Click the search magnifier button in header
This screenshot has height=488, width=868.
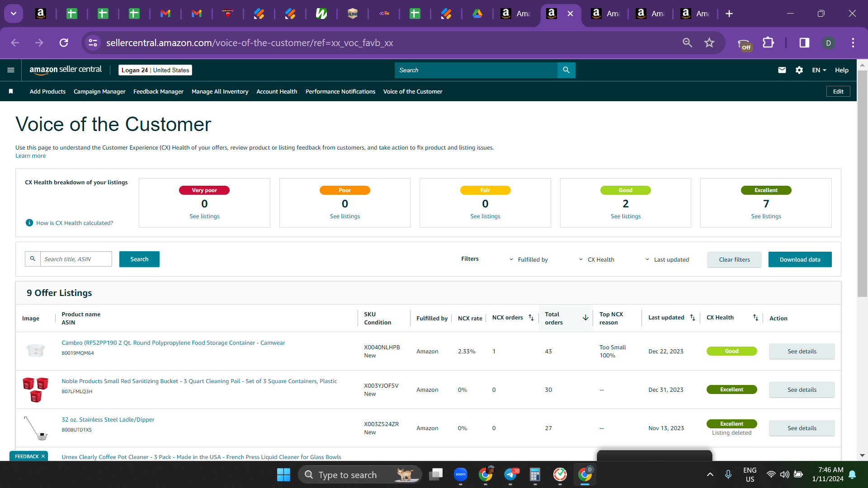click(566, 70)
